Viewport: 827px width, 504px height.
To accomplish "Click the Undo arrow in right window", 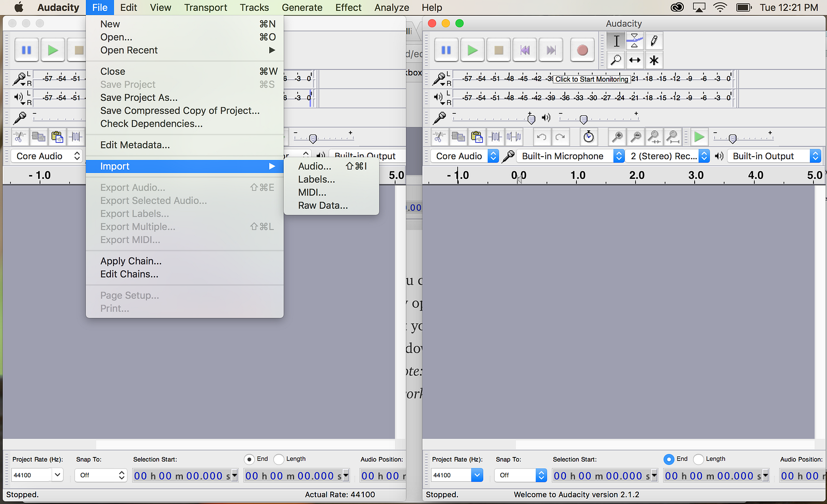I will (x=542, y=137).
